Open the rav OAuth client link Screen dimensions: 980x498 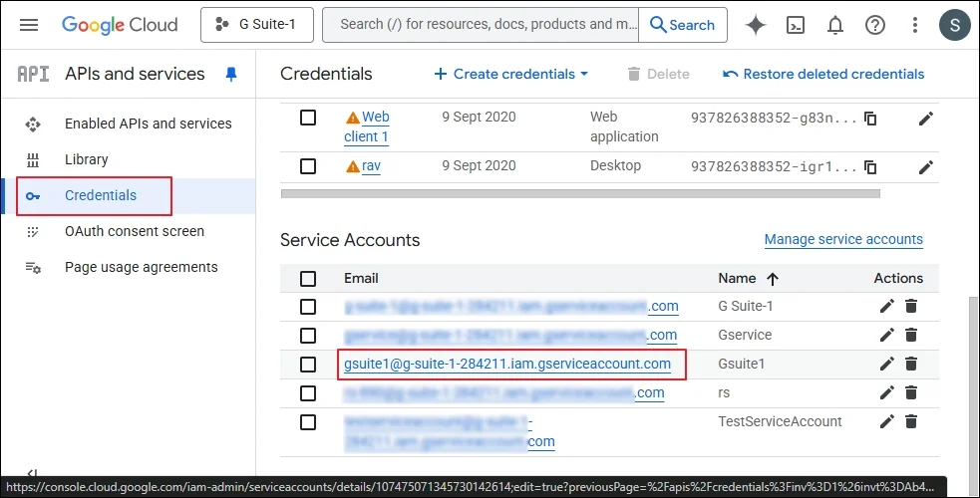pos(371,166)
